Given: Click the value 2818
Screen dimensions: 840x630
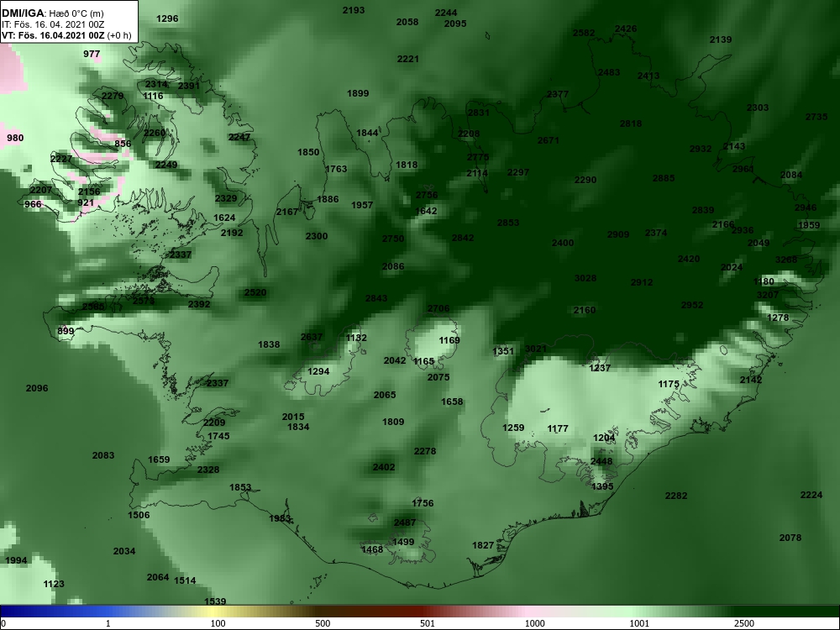Looking at the screenshot, I should tap(631, 123).
